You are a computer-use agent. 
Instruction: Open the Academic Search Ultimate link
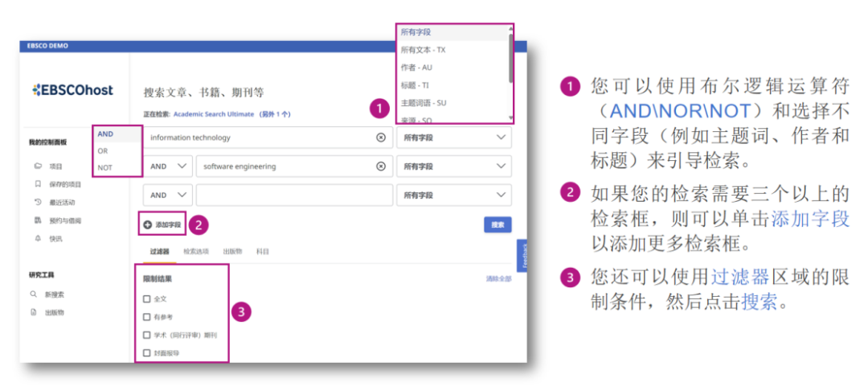(214, 114)
